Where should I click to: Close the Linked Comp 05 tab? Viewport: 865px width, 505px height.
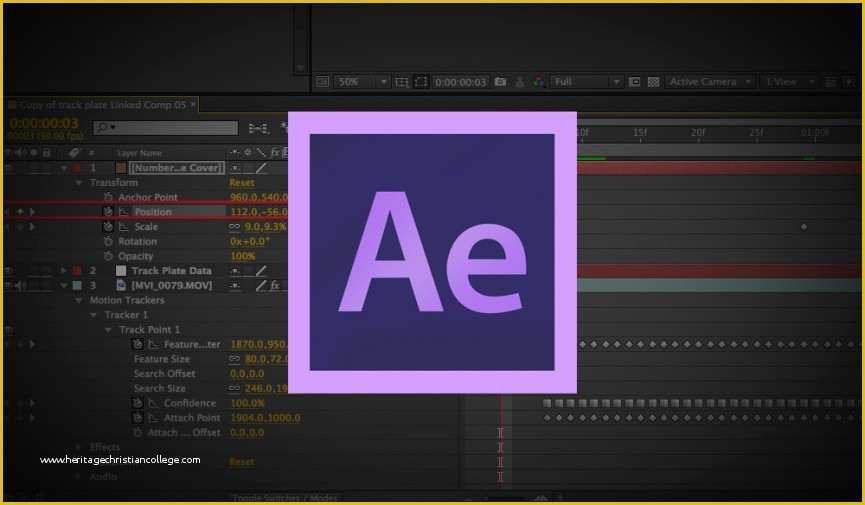tap(193, 104)
